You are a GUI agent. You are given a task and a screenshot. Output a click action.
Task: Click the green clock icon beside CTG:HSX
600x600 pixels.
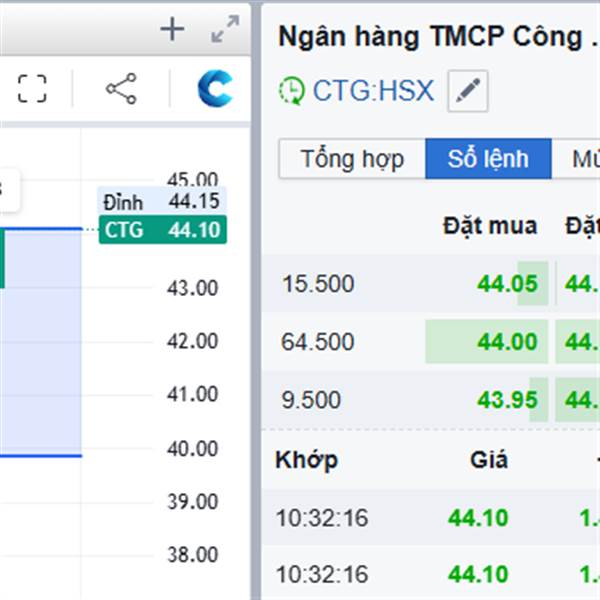click(x=292, y=91)
